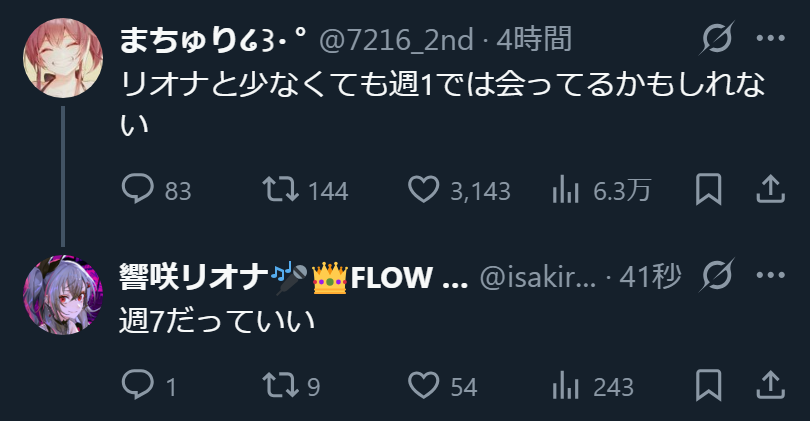The width and height of the screenshot is (810, 421).
Task: Like the tweet with 3,143 likes
Action: coord(424,189)
